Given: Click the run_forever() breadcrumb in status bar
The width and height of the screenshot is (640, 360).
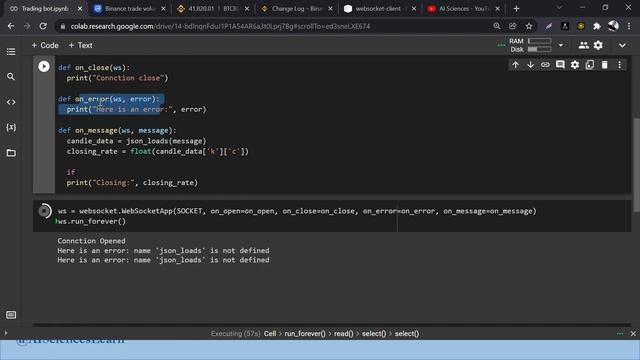Looking at the screenshot, I should (305, 334).
